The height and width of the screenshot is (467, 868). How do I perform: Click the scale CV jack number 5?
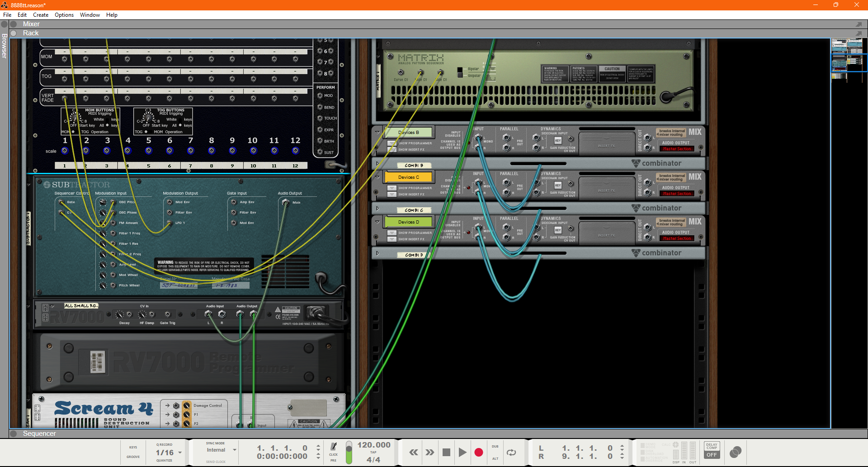pos(149,151)
